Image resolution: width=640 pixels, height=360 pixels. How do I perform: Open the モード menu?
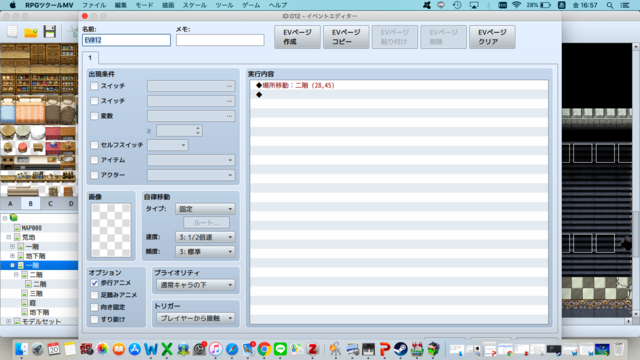pos(144,5)
